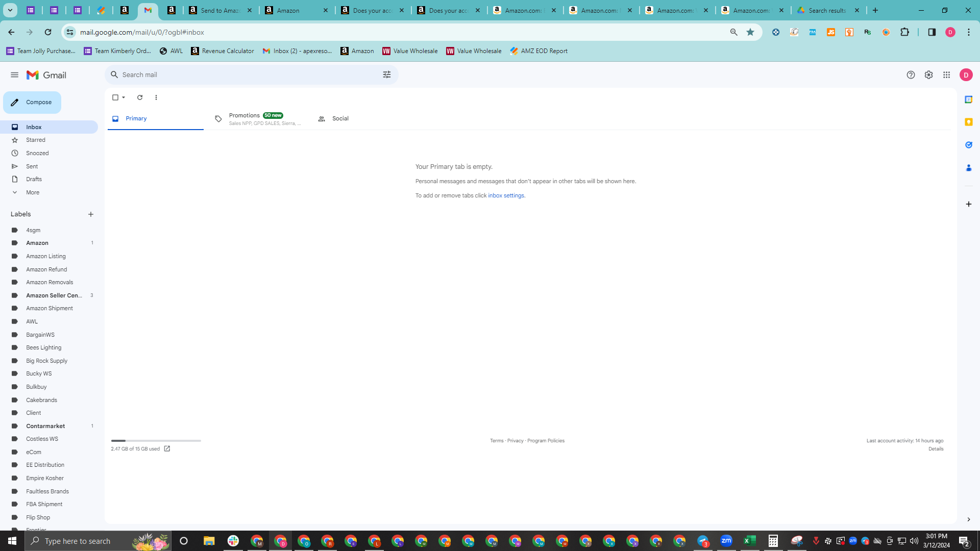Open storage management external link icon
Viewport: 980px width, 551px height.
(167, 449)
